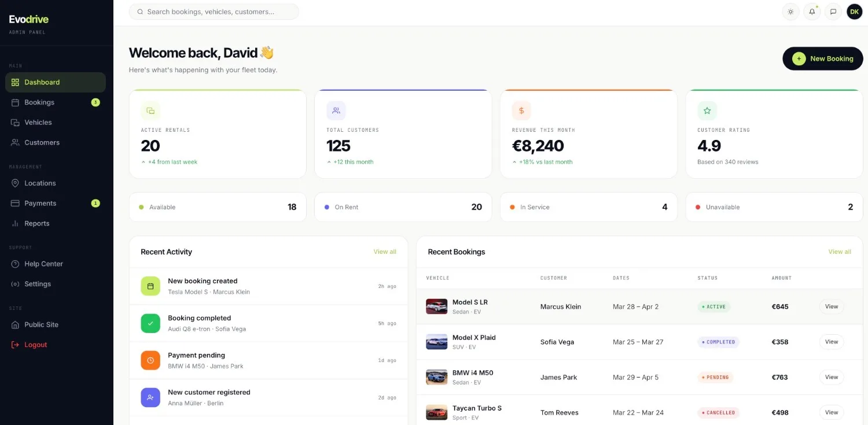Click the Locations pin icon in sidebar
This screenshot has width=868, height=425.
coord(15,183)
